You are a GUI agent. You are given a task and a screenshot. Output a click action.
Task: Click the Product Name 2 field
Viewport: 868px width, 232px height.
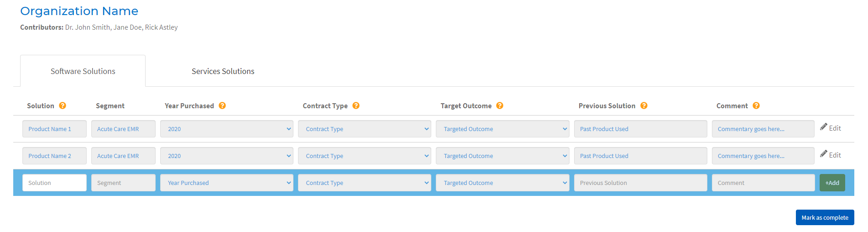coord(54,156)
